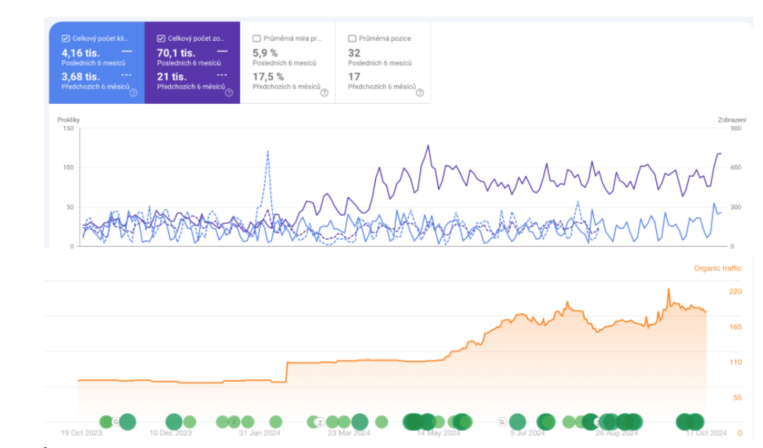Open help icon on the 17,5 % CTR card
Screen dimensions: 763x448
point(324,92)
